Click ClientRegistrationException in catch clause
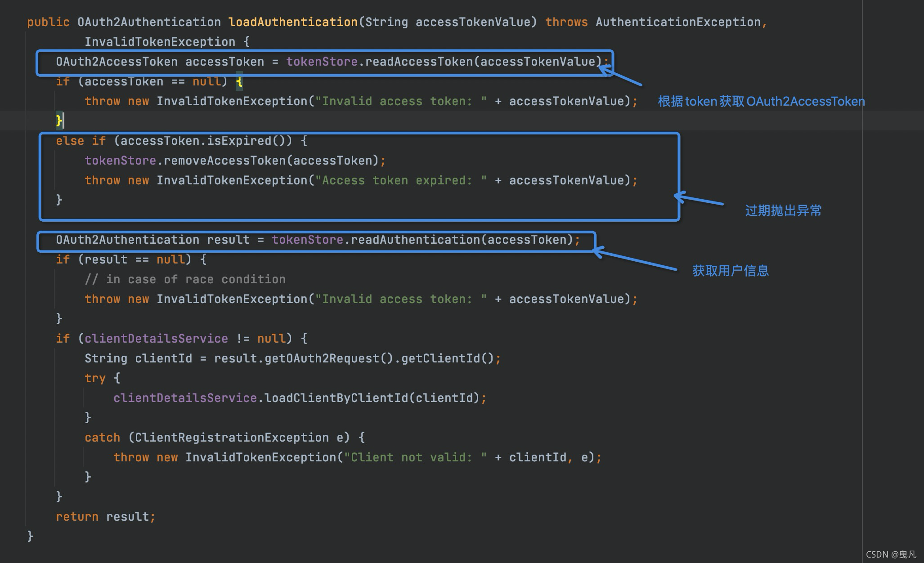The height and width of the screenshot is (563, 924). (x=232, y=438)
